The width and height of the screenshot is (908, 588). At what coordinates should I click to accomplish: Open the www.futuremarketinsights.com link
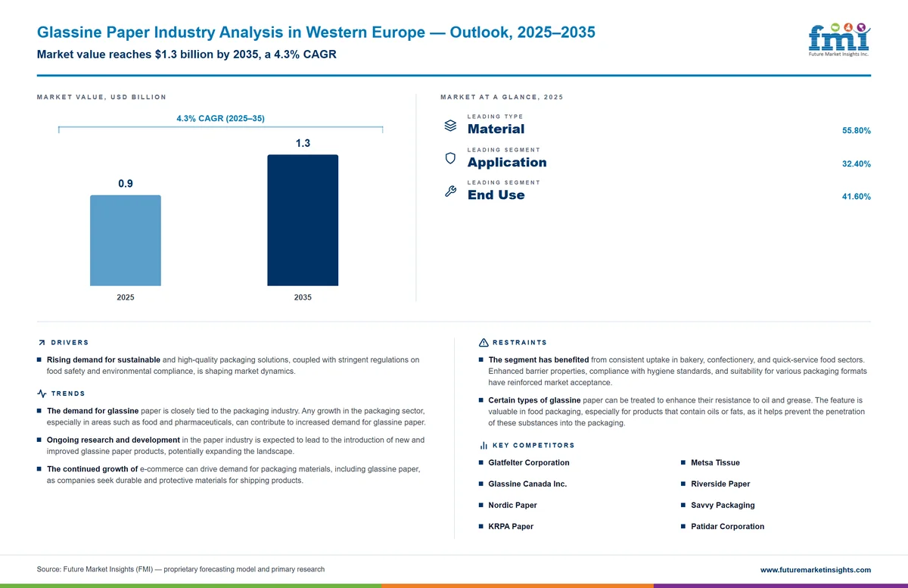815,570
